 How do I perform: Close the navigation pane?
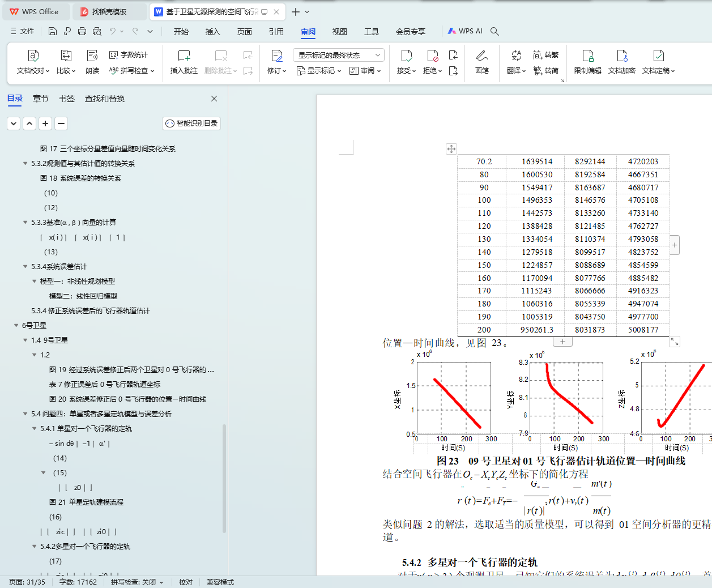[214, 99]
